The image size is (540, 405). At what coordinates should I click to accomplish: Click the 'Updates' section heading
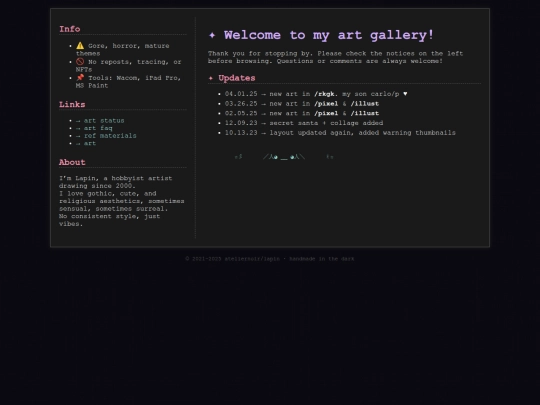coord(237,78)
